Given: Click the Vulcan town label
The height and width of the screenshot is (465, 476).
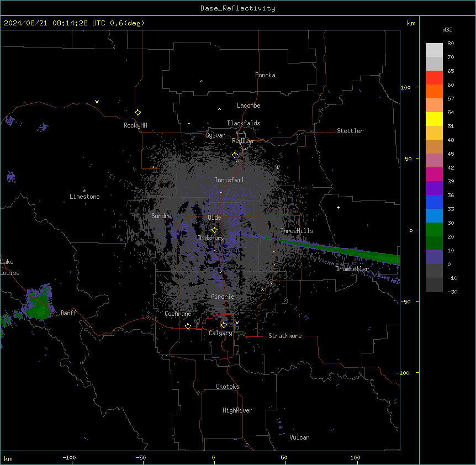Looking at the screenshot, I should [x=299, y=437].
